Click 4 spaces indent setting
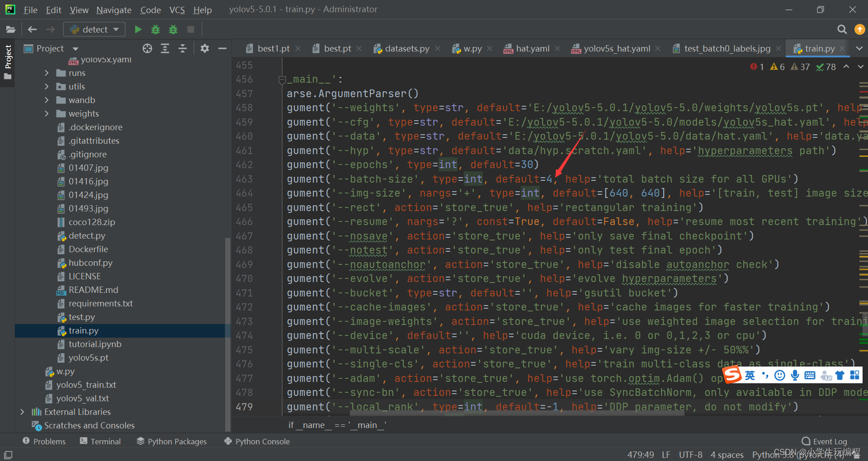868x461 pixels. [x=727, y=455]
